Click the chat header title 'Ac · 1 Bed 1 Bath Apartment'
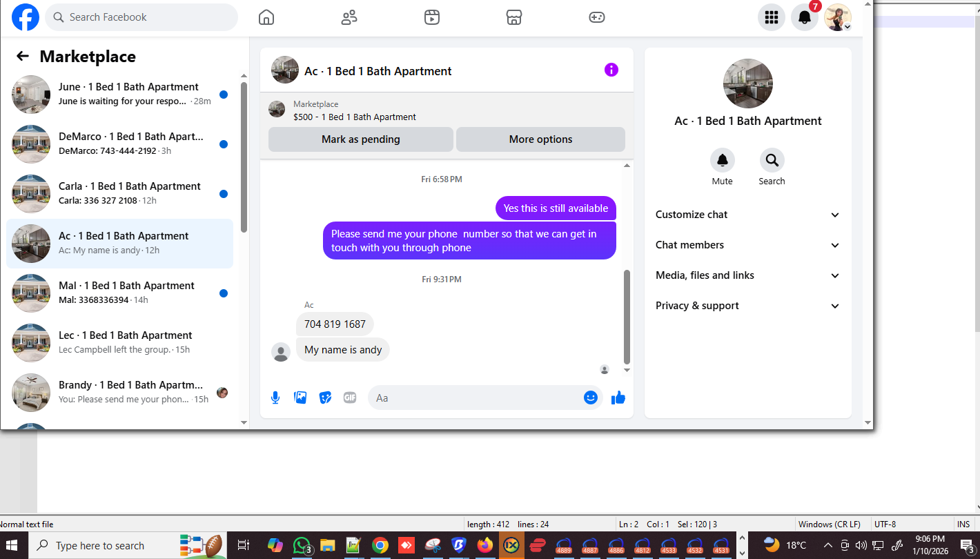The width and height of the screenshot is (980, 559). click(378, 71)
